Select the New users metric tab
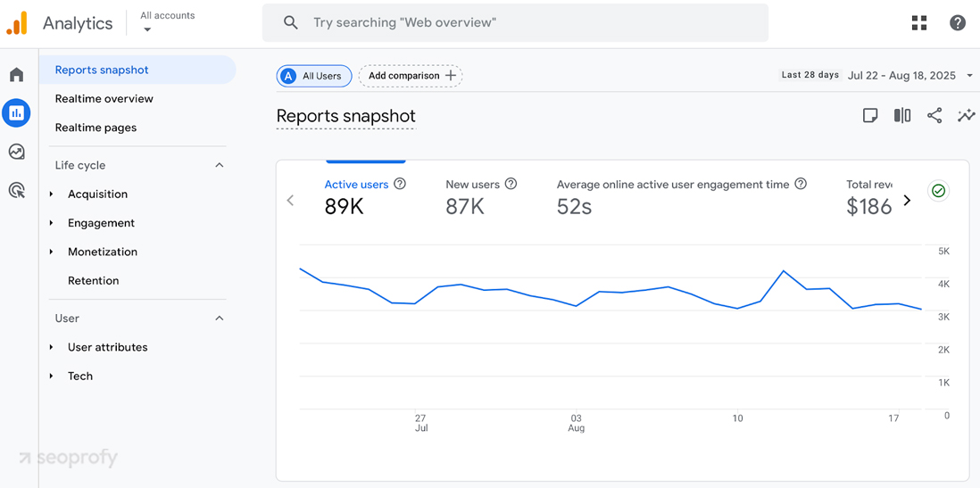Screen dimensions: 980x488 [x=473, y=196]
